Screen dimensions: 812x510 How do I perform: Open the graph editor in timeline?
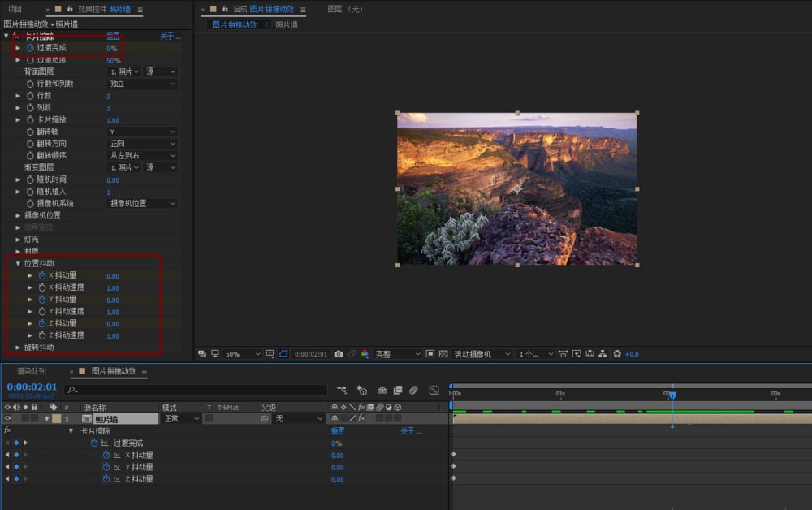point(434,391)
